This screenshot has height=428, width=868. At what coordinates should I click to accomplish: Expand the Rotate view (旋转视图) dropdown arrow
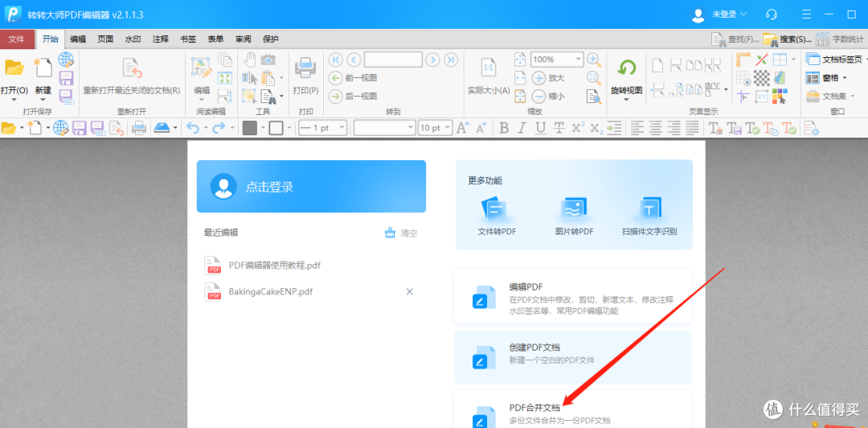627,100
